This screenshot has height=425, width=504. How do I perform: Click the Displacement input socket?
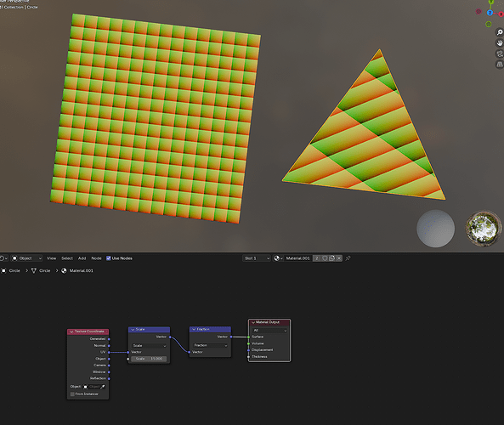249,350
